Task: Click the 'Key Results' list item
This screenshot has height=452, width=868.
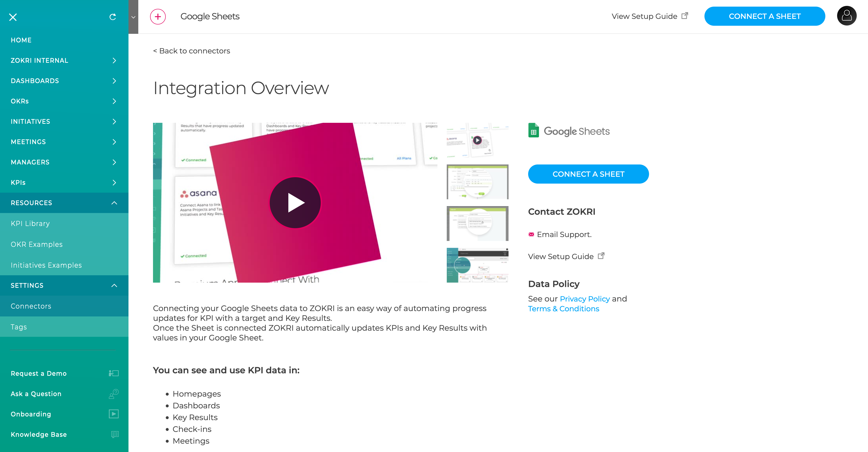Action: [195, 417]
